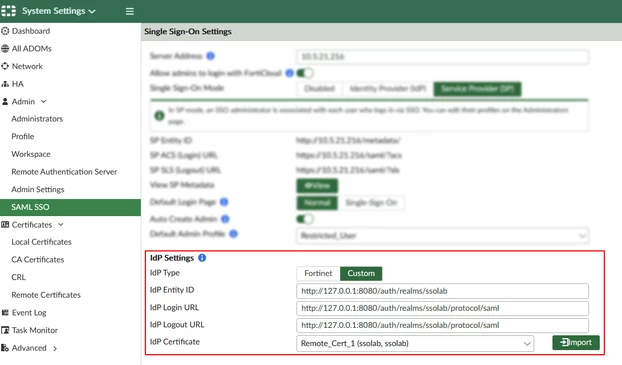Open Remote Authentication Server page
The width and height of the screenshot is (622, 365).
coord(64,172)
